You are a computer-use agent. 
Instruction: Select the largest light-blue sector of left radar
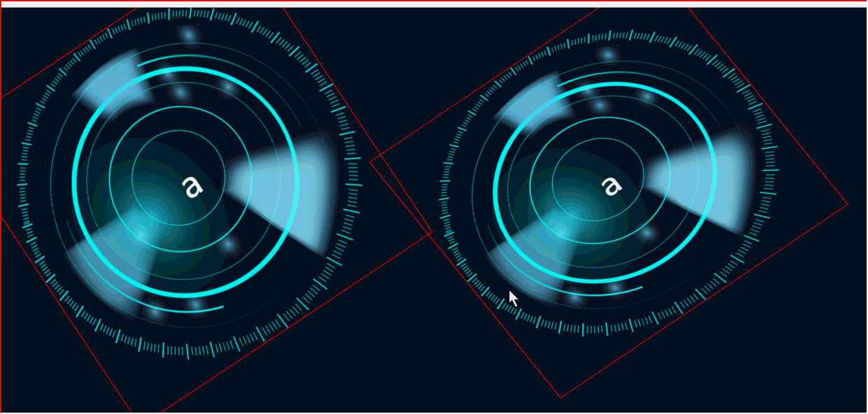tap(285, 192)
